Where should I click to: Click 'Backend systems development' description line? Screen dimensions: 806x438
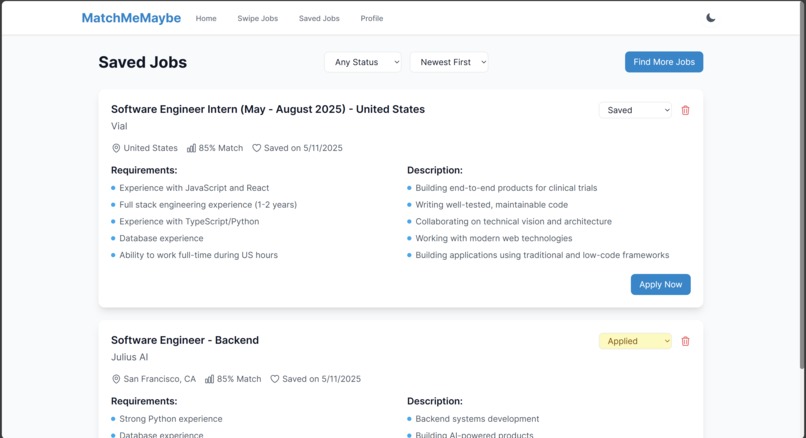478,419
